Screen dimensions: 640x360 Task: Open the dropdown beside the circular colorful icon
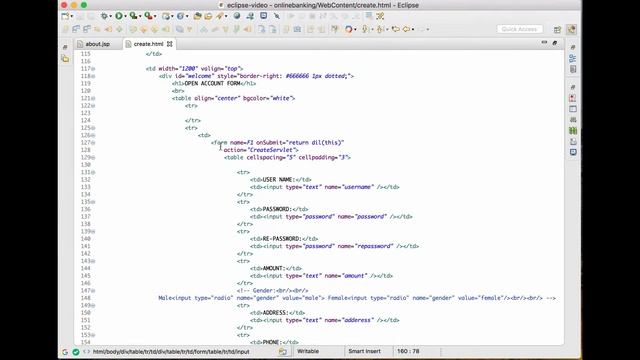coord(356,29)
